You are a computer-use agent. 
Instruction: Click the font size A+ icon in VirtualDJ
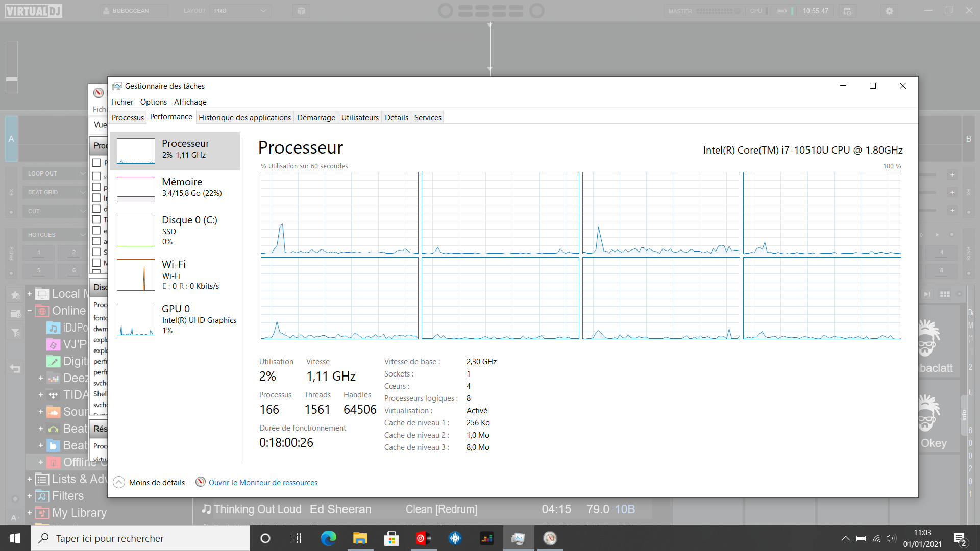coord(15,517)
